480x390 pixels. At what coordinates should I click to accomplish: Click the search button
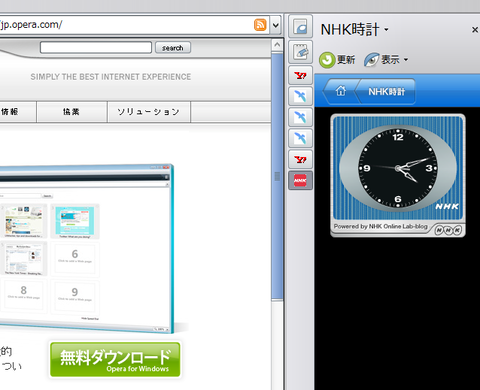click(x=173, y=48)
